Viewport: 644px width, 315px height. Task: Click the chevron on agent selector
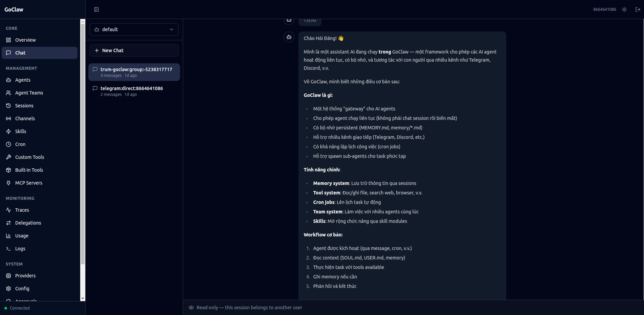tap(172, 29)
